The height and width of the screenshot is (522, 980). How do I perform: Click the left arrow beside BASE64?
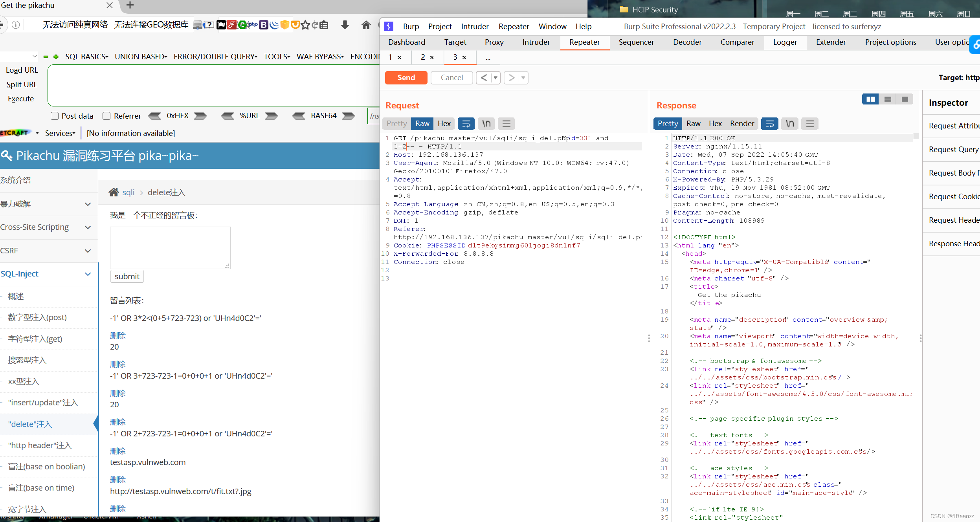click(299, 116)
